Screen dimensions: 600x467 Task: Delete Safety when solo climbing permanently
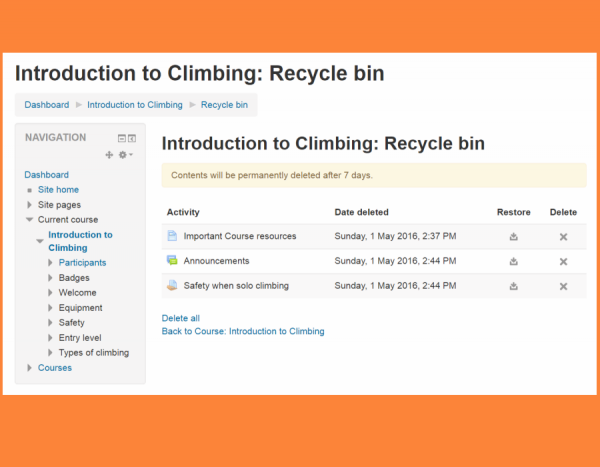coord(563,286)
